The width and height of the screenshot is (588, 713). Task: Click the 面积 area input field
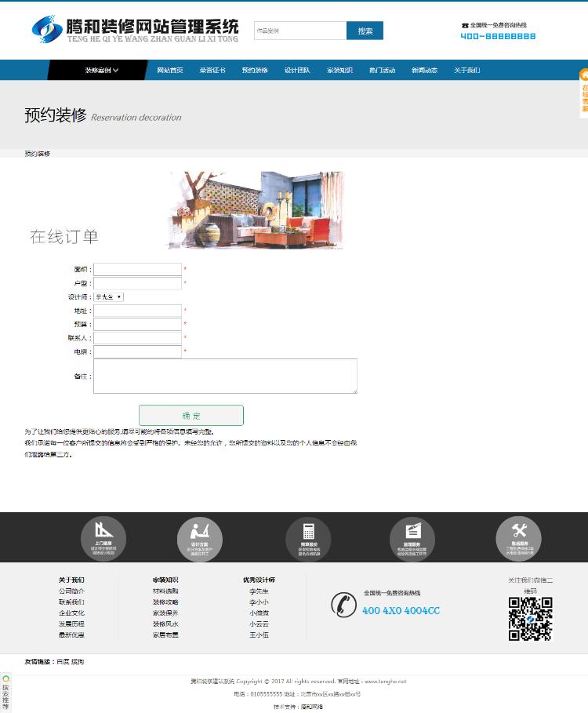[x=138, y=269]
